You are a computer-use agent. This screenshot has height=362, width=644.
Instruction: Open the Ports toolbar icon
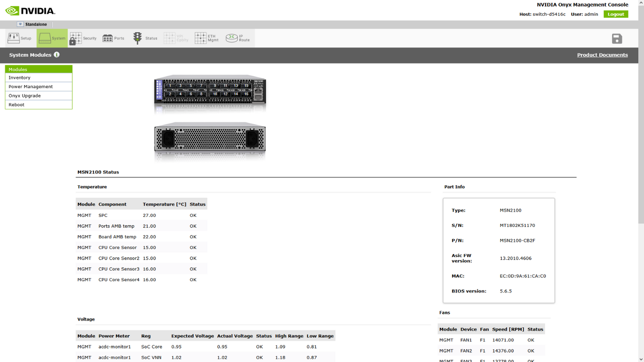pos(113,38)
